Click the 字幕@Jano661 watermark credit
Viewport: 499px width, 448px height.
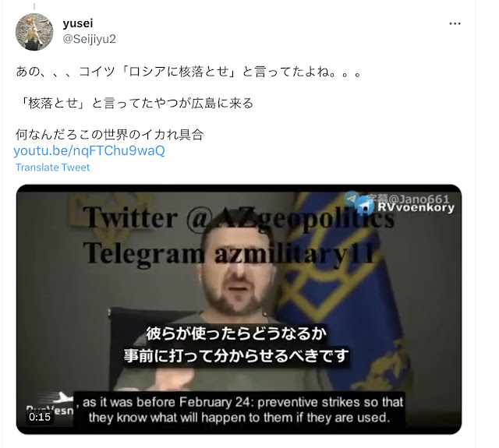pyautogui.click(x=407, y=199)
